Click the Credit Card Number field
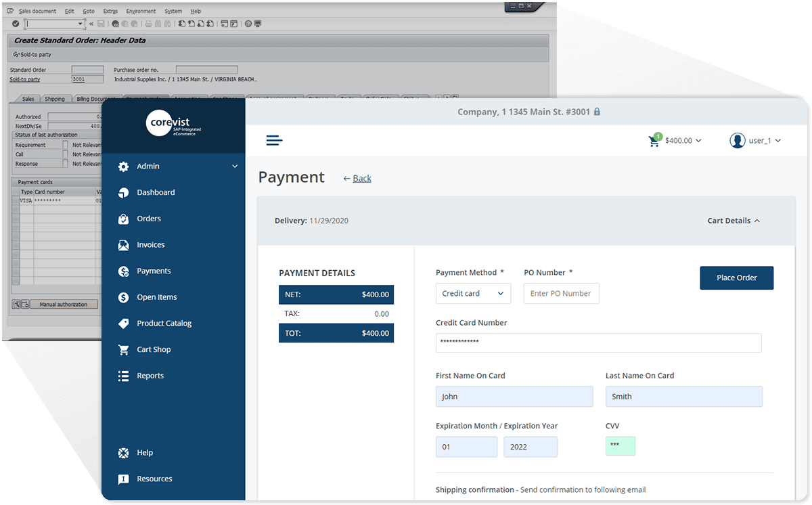This screenshot has height=505, width=812. click(598, 343)
